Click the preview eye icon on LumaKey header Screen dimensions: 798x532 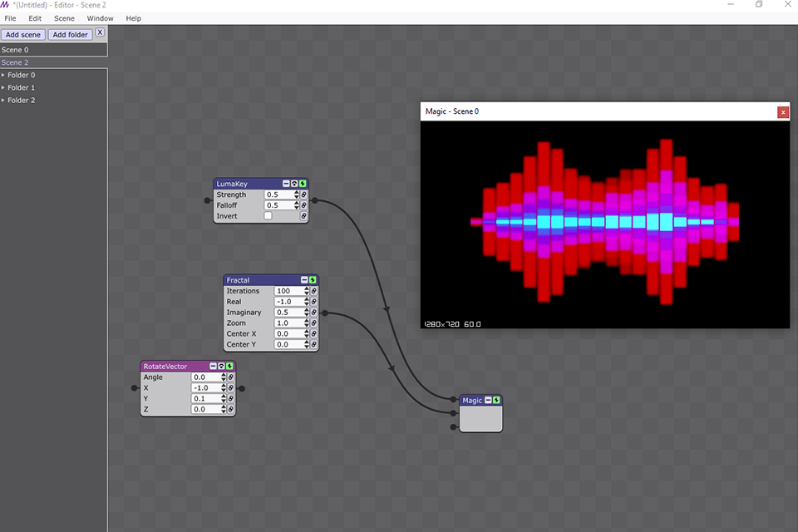click(x=294, y=184)
